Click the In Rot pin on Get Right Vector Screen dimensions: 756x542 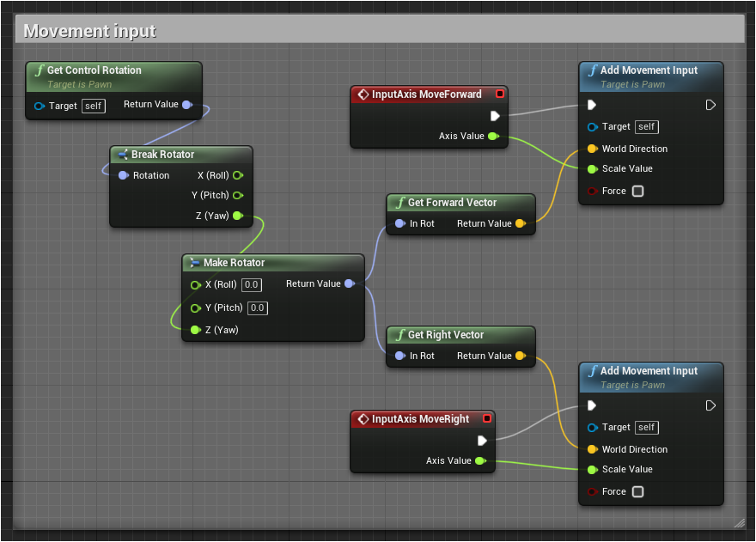tap(399, 356)
